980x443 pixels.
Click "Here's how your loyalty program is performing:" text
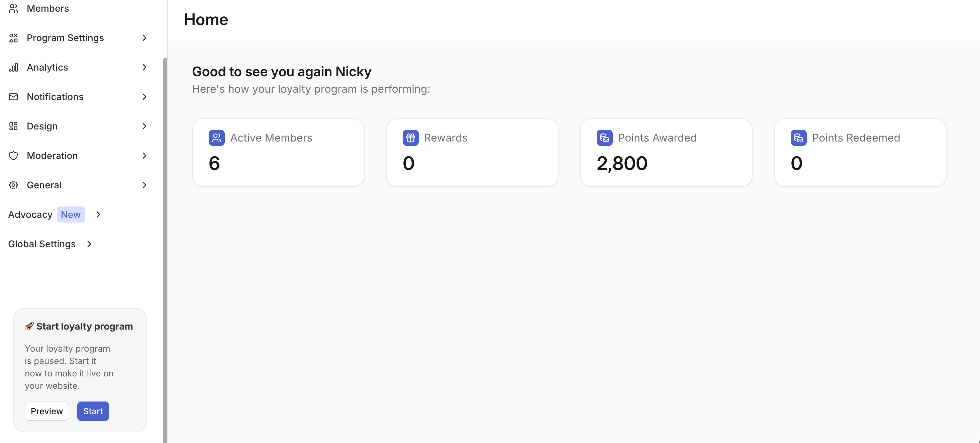311,89
